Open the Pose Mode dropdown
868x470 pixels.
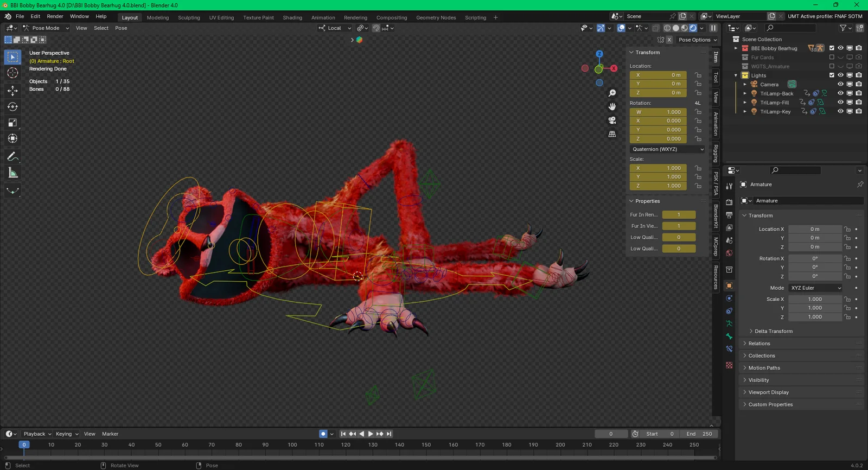[x=46, y=28]
